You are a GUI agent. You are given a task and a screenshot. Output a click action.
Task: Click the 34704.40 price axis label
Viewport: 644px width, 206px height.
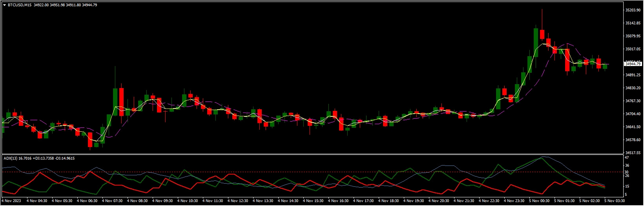[x=633, y=114]
